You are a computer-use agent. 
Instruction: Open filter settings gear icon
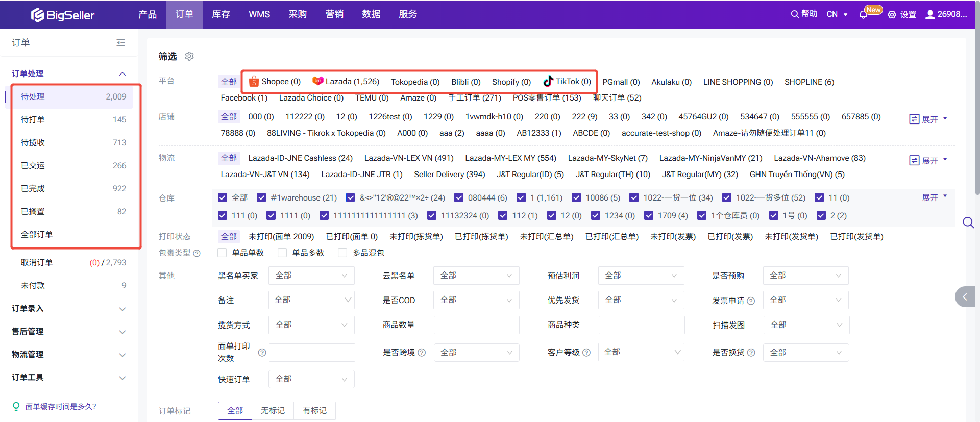[x=189, y=56]
